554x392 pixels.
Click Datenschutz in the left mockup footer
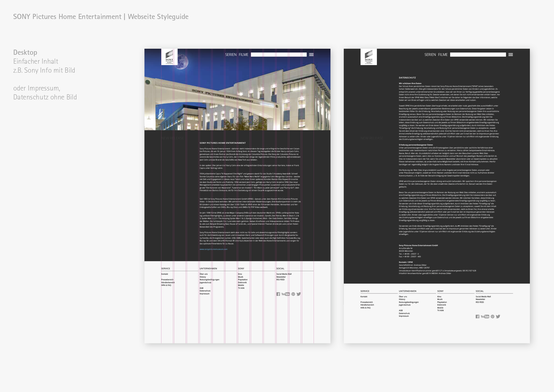click(205, 291)
